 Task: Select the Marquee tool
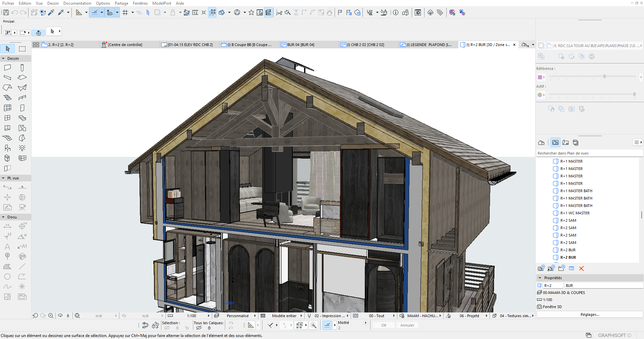[x=22, y=49]
